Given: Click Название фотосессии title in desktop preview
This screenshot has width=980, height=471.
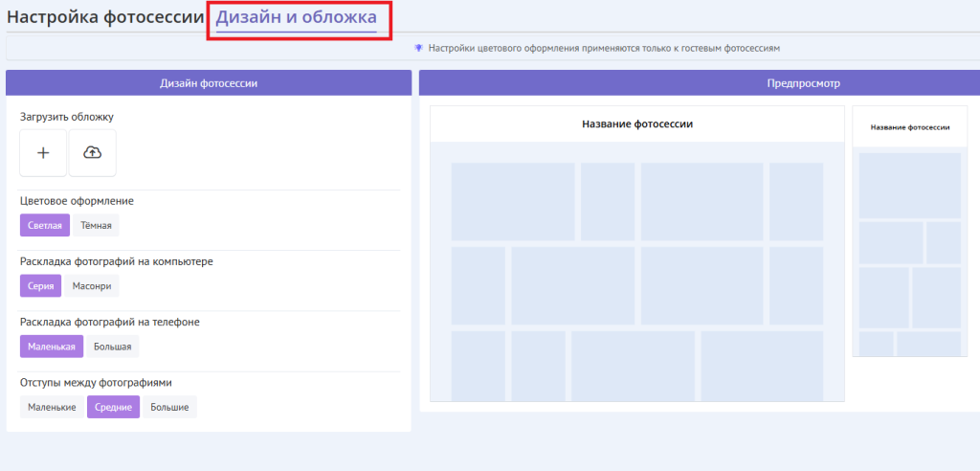Looking at the screenshot, I should click(x=636, y=124).
